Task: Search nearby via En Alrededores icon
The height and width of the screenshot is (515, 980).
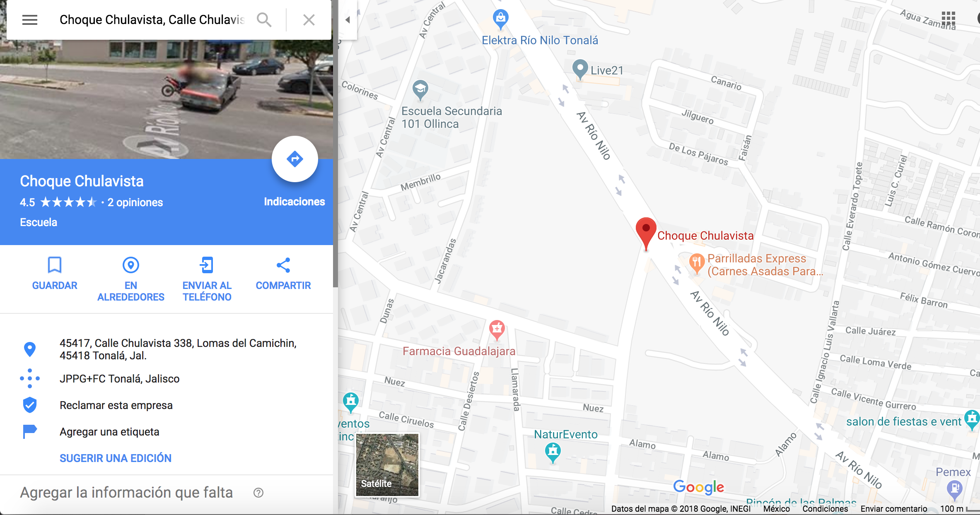Action: coord(131,265)
